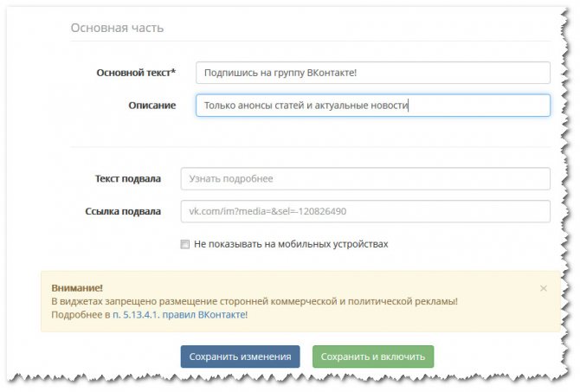Click the 'Описание' field label
Screen dimensions: 580x392
point(151,106)
